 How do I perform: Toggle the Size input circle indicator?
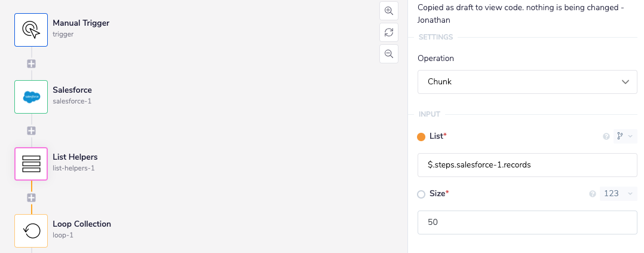[421, 194]
